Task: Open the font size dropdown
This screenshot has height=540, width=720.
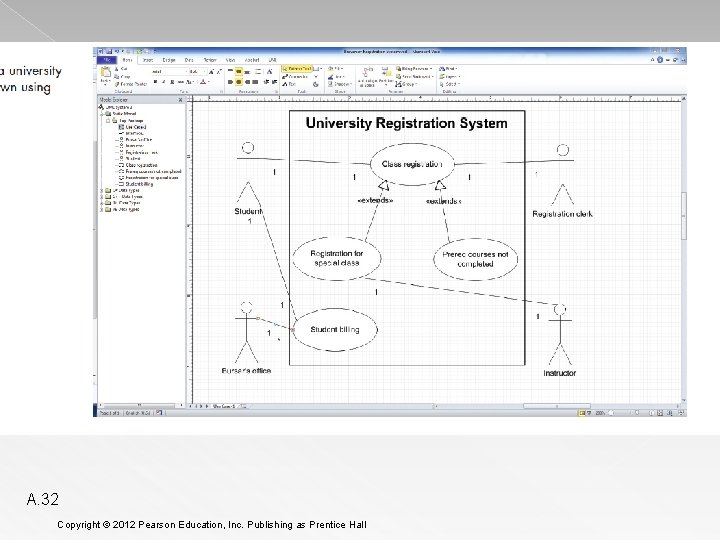Action: click(x=204, y=72)
